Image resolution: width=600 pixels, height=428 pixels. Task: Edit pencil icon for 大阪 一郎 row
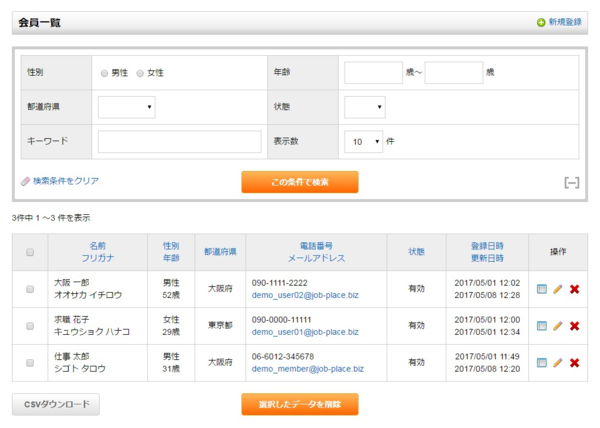(x=558, y=289)
